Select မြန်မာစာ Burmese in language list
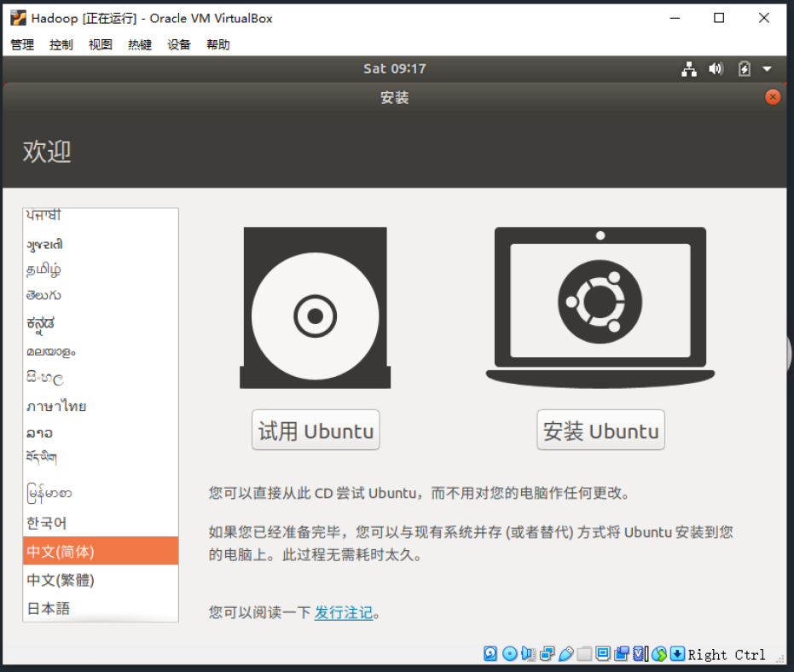Viewport: 794px width, 672px height. point(101,493)
